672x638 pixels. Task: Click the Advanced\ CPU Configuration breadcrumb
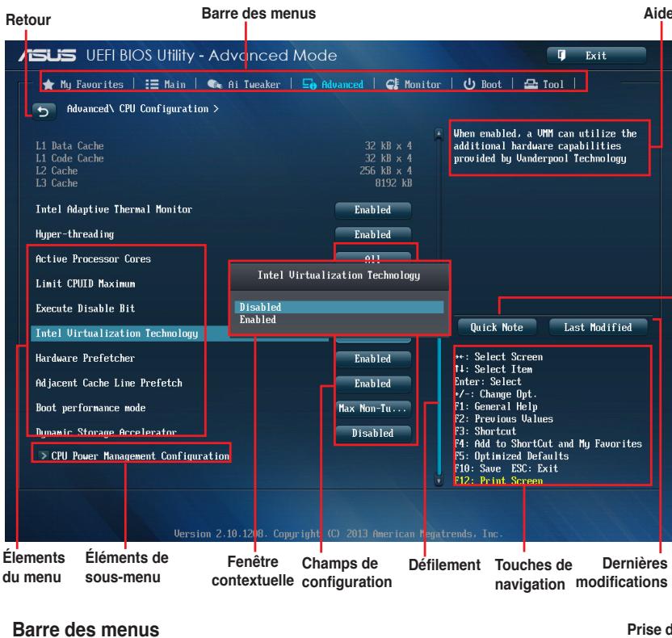coord(142,109)
